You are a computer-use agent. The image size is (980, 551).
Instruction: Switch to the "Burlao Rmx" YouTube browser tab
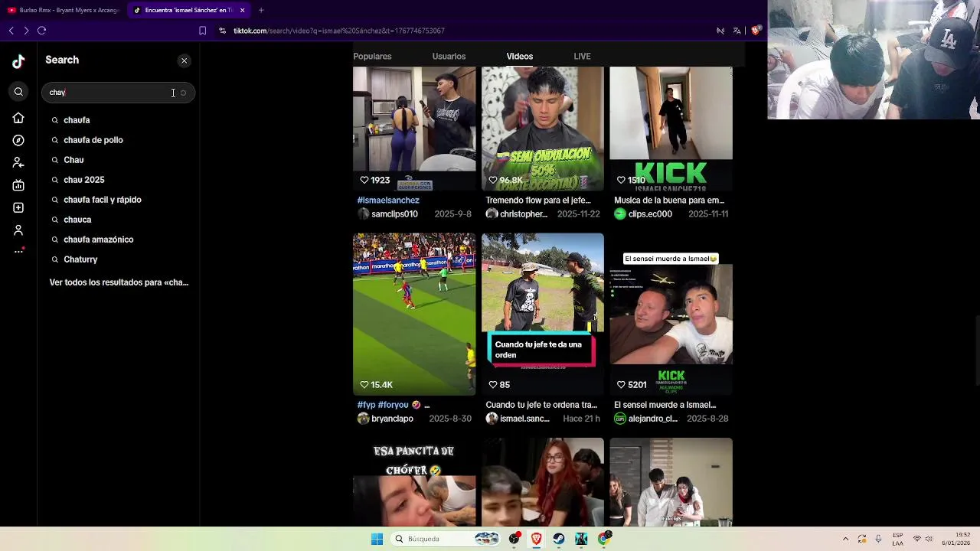(63, 10)
